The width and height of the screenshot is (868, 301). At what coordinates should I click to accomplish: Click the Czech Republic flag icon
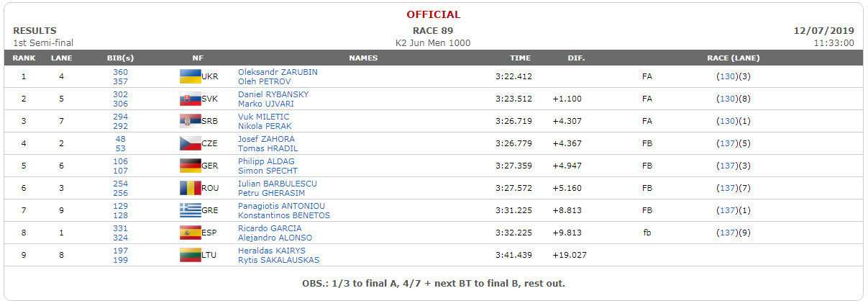tap(190, 144)
